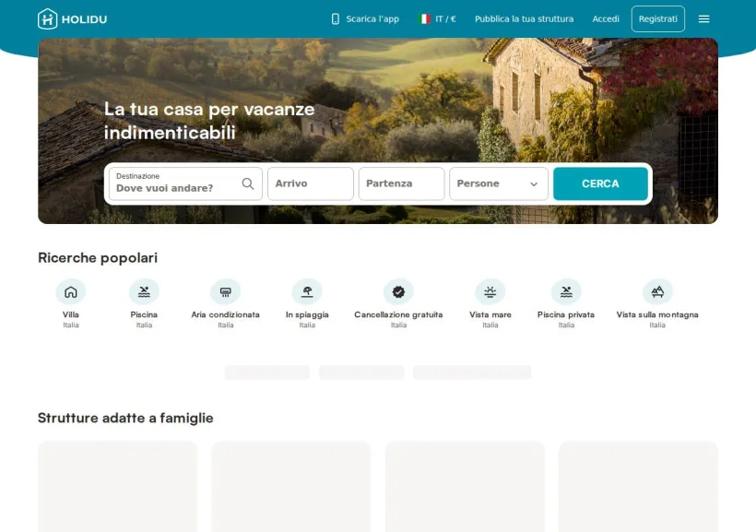Viewport: 756px width, 532px height.
Task: Click the Registrati button
Action: 657,18
